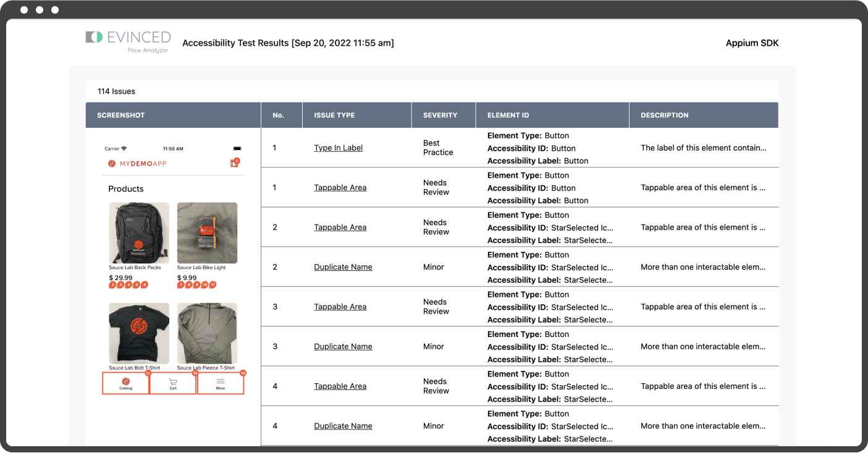Click the MyDemoApp logo in screenshot
This screenshot has width=868, height=453.
tap(137, 164)
